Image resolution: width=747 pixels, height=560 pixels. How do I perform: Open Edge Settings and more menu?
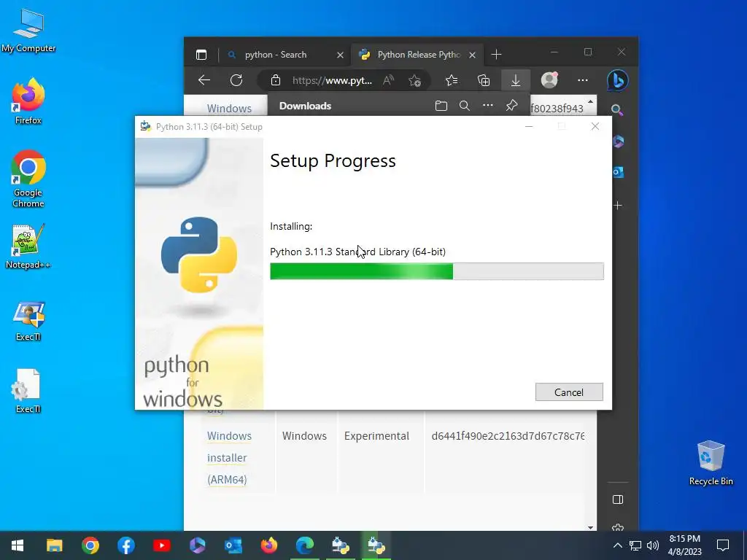pos(583,80)
